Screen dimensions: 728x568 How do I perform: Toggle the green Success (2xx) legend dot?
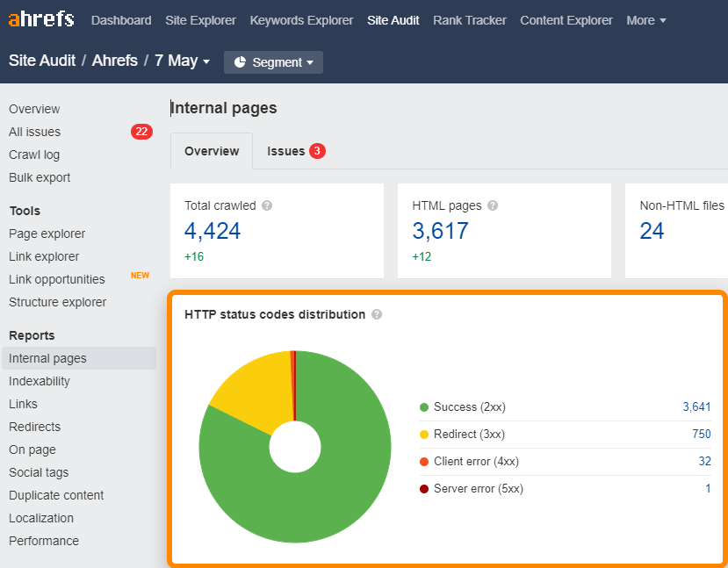(x=424, y=407)
